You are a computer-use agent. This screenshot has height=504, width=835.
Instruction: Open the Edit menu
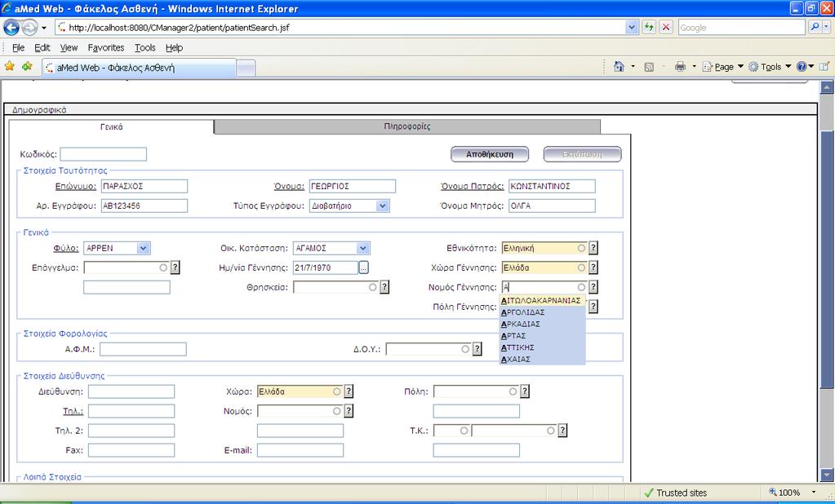tap(42, 47)
